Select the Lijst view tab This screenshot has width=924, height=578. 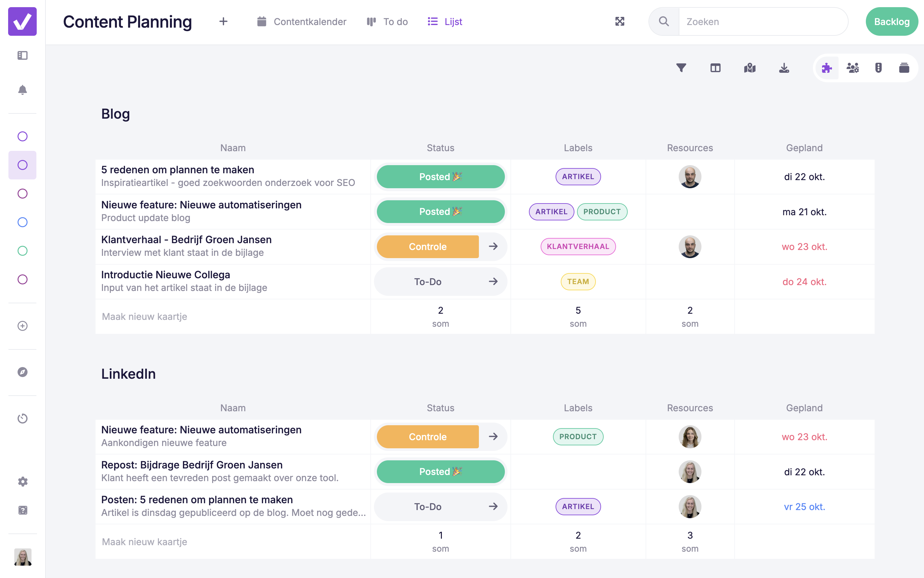445,21
